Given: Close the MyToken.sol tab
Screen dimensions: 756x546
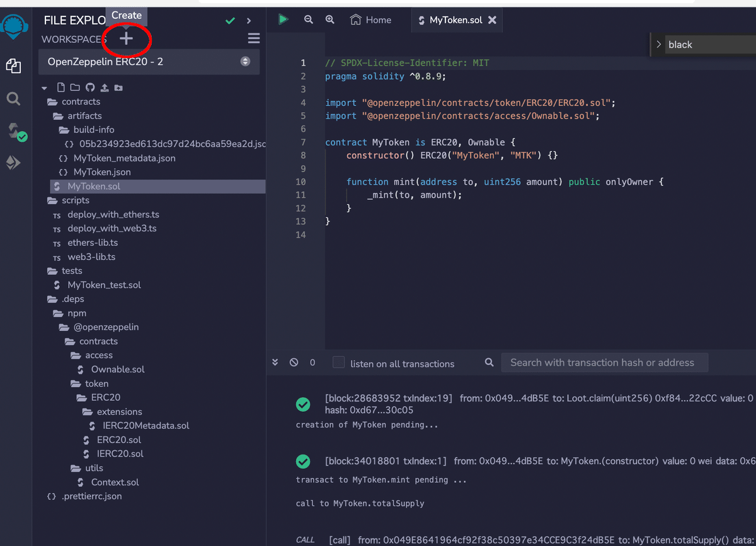Looking at the screenshot, I should (493, 20).
